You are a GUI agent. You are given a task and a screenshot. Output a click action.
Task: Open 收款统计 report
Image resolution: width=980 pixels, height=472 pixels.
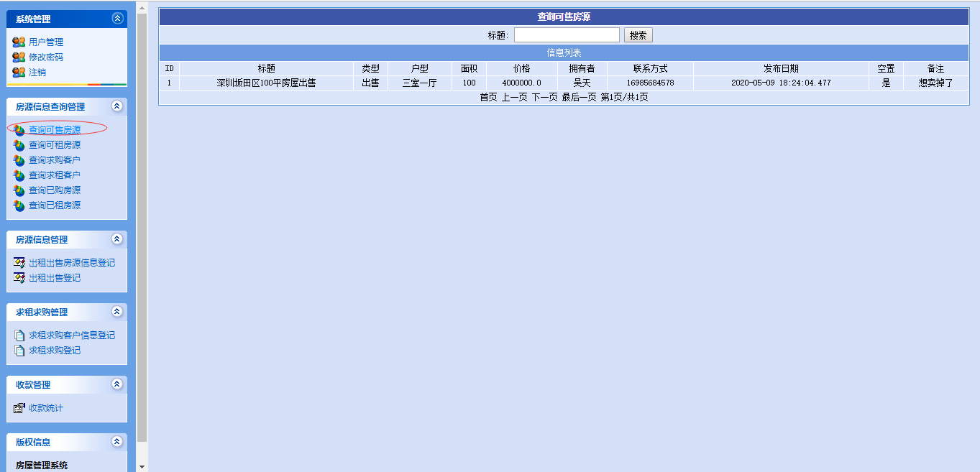pos(46,408)
